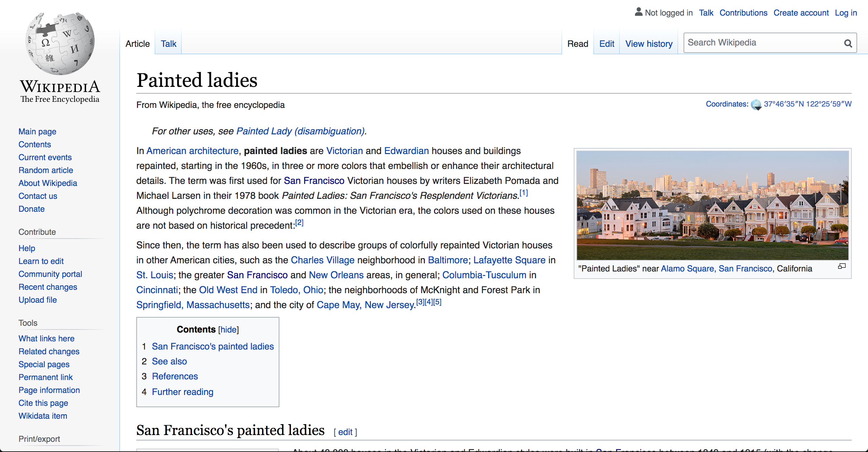Open View history
868x452 pixels.
tap(649, 43)
